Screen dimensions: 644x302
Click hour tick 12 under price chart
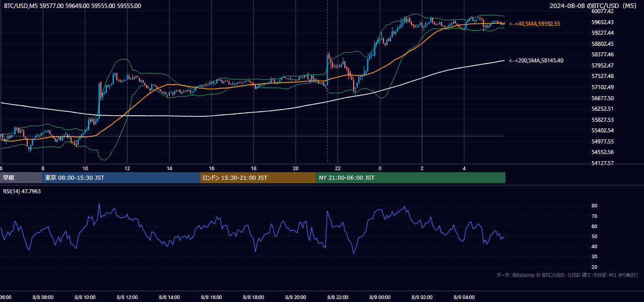[x=127, y=169]
